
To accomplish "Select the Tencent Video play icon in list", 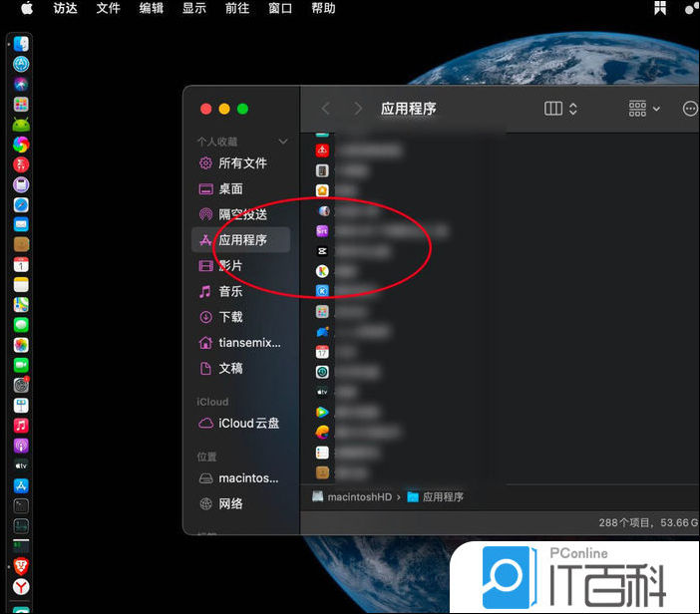I will coord(322,412).
